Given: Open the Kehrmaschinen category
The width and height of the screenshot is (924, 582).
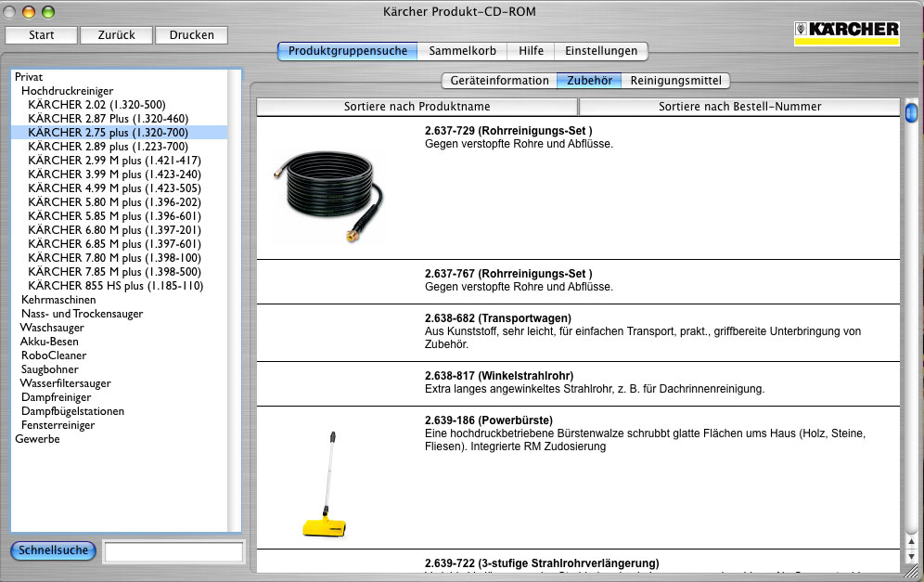Looking at the screenshot, I should coord(58,300).
